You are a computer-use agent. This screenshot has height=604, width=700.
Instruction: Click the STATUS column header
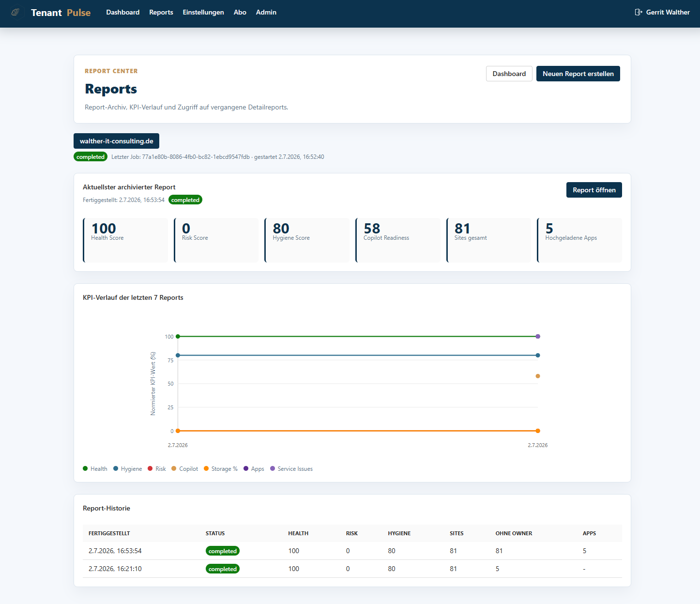pos(215,533)
